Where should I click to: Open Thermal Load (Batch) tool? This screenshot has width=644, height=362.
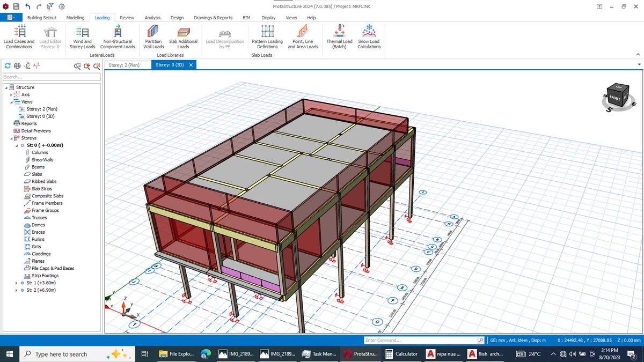click(339, 37)
